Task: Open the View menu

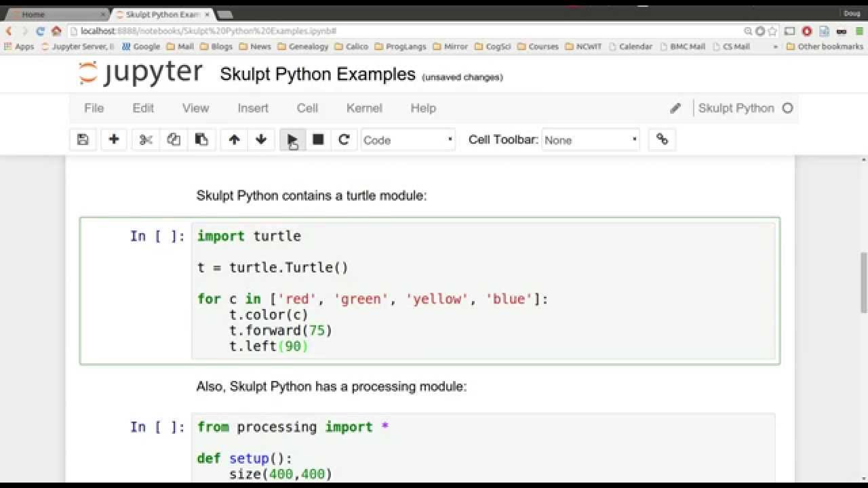Action: (195, 108)
